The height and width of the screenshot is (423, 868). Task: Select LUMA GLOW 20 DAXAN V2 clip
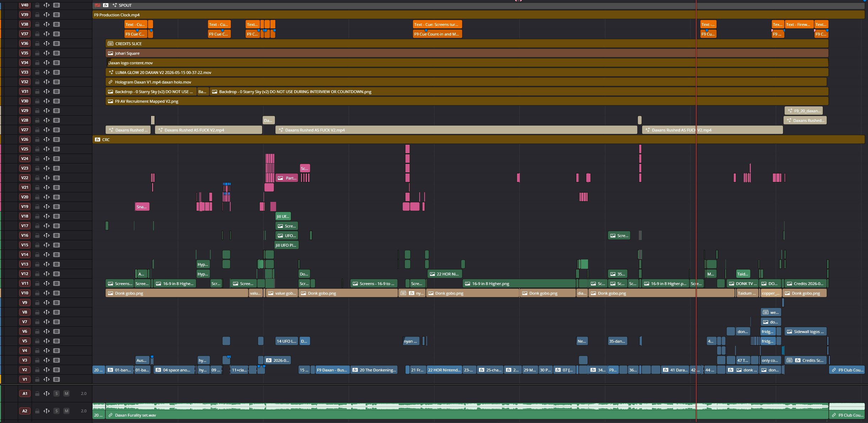click(x=467, y=72)
